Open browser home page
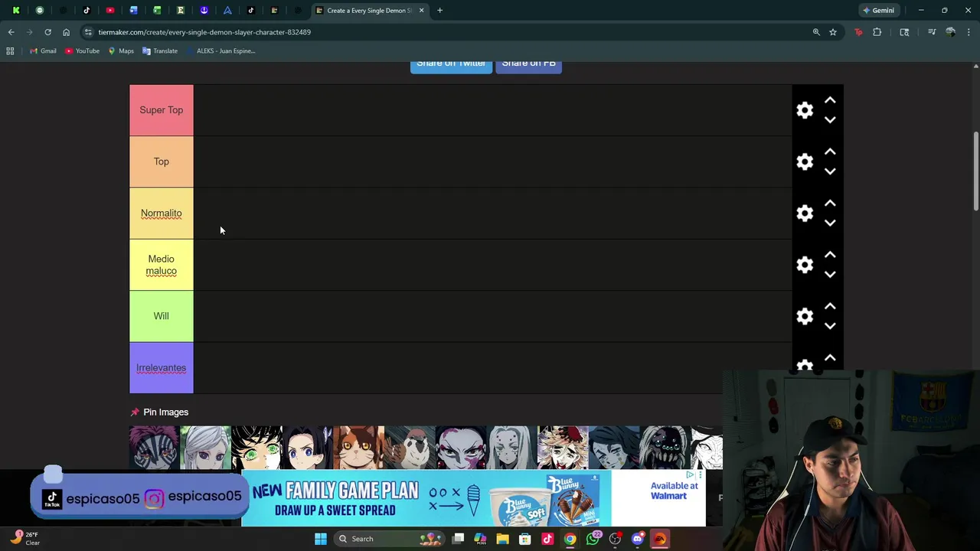This screenshot has width=980, height=551. pos(66,32)
